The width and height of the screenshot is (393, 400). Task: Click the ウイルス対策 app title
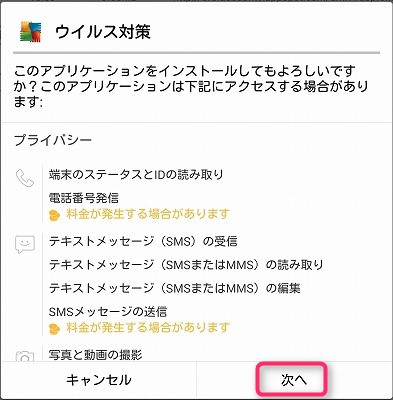pos(103,32)
